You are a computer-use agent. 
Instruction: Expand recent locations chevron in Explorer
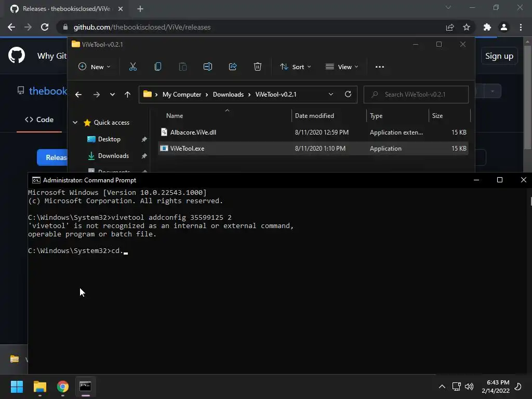(x=112, y=95)
